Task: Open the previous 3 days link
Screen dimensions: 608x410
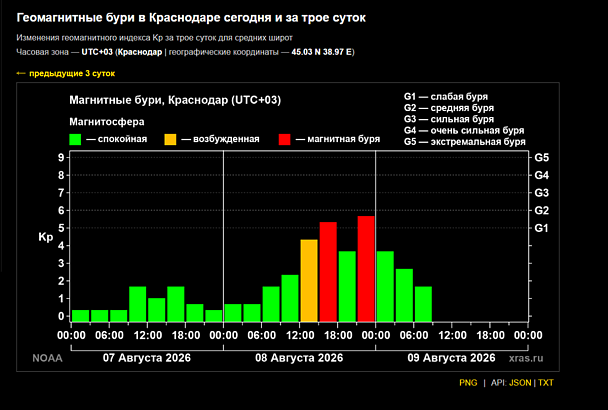Action: coord(66,73)
